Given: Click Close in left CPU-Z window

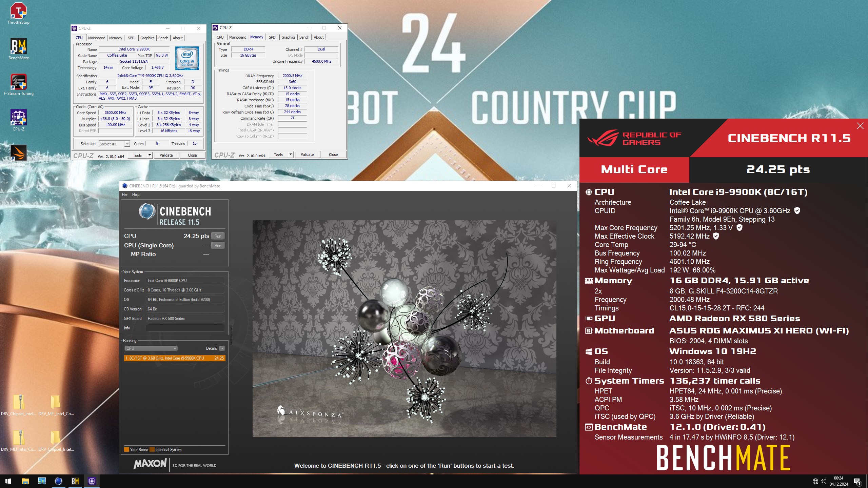Looking at the screenshot, I should coord(192,155).
